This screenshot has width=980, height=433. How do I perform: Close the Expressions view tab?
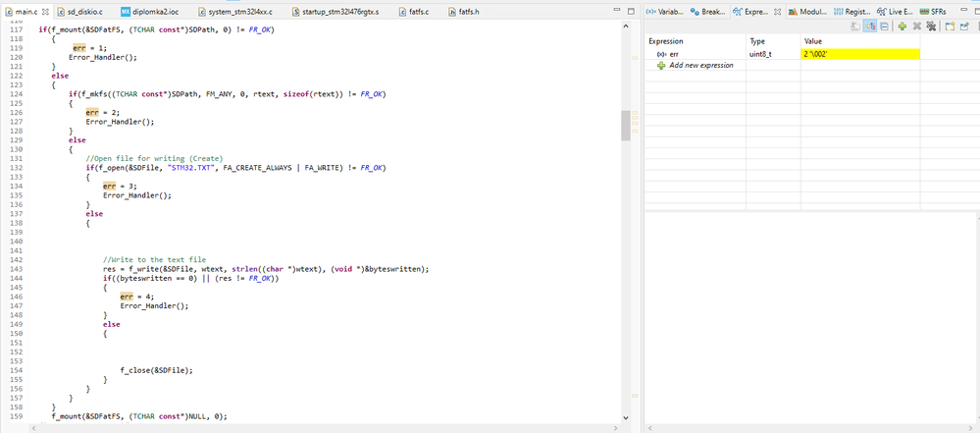point(778,12)
